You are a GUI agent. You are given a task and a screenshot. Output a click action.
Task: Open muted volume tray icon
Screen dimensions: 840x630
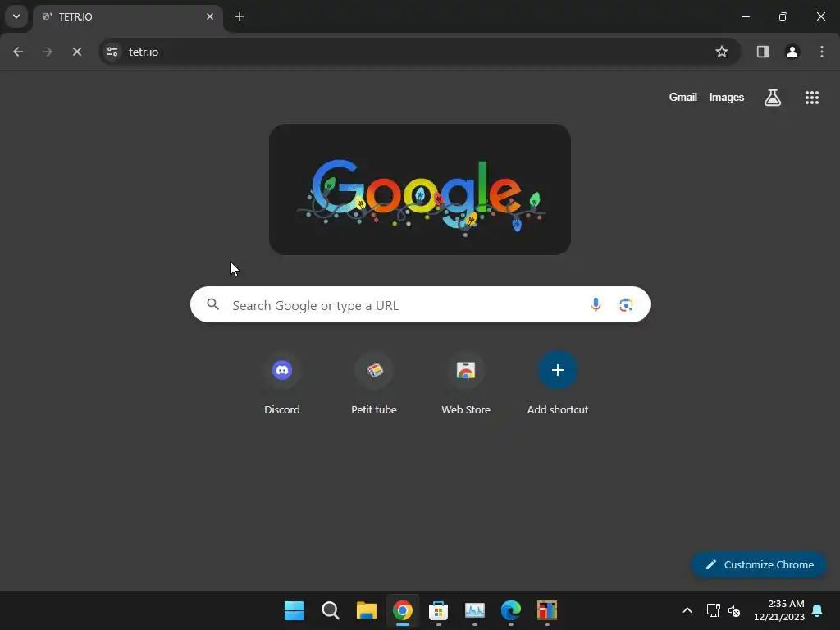click(x=734, y=610)
